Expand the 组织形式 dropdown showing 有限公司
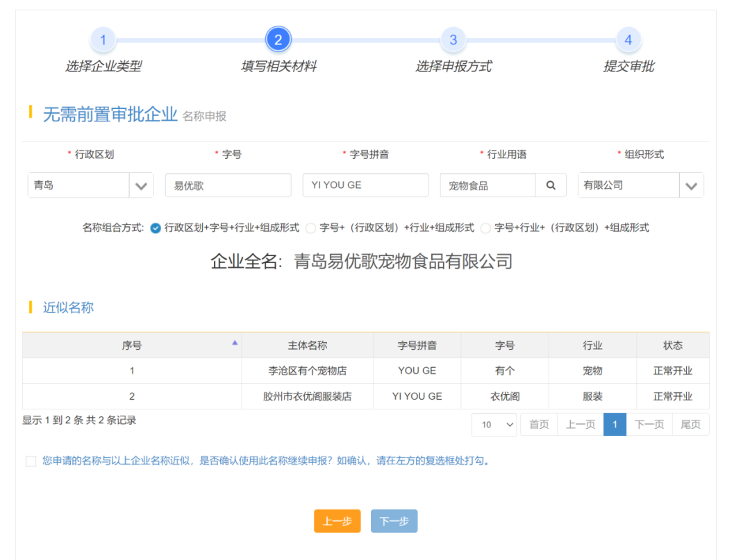 (691, 186)
